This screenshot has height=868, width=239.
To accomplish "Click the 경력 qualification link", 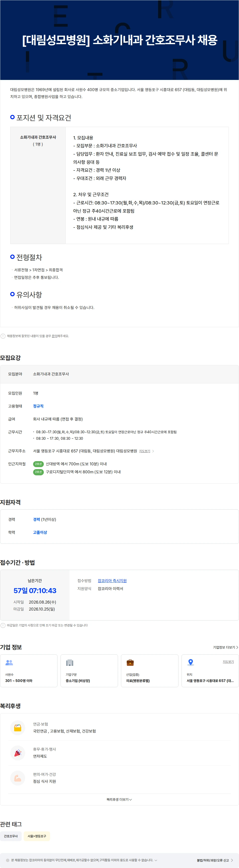I will (36, 519).
